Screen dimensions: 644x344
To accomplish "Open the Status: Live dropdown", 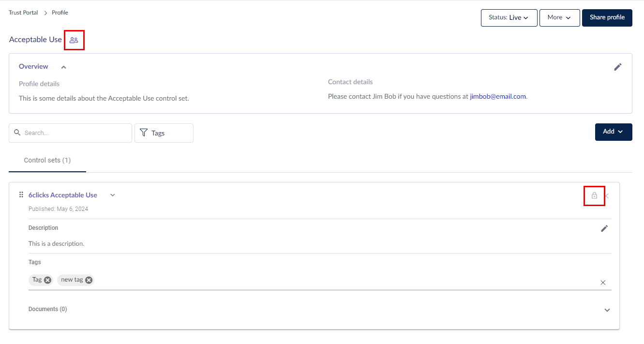I will coord(509,17).
